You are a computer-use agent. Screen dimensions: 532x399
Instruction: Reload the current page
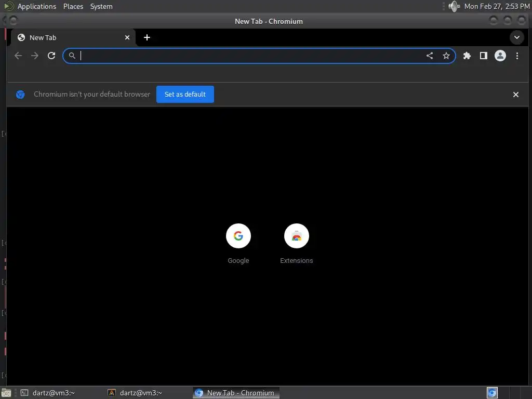pyautogui.click(x=51, y=56)
